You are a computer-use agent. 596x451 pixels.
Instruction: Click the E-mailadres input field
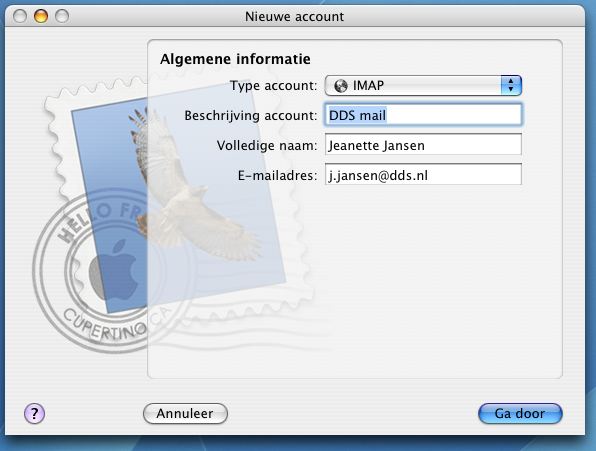[423, 175]
